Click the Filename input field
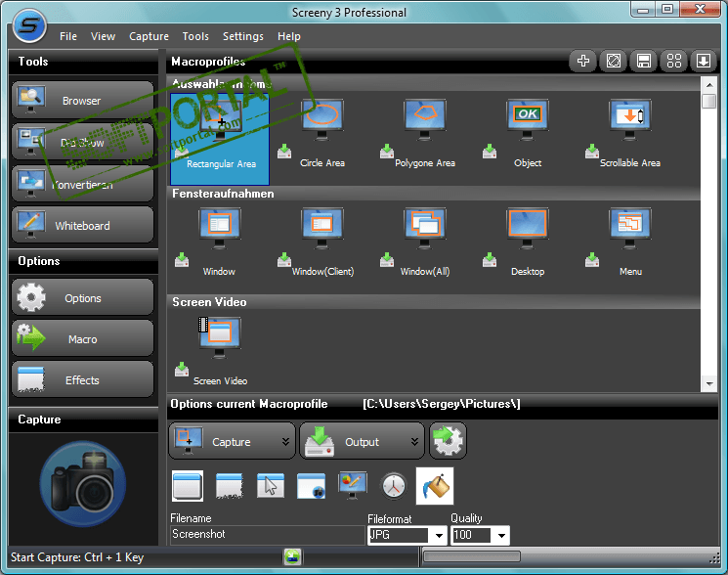The width and height of the screenshot is (728, 575). (x=267, y=535)
